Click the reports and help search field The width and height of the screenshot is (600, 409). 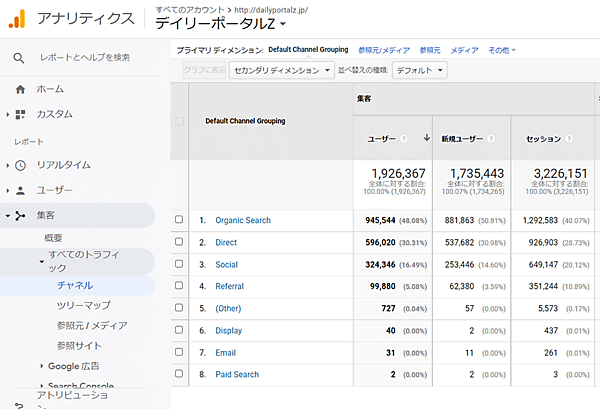[x=85, y=58]
